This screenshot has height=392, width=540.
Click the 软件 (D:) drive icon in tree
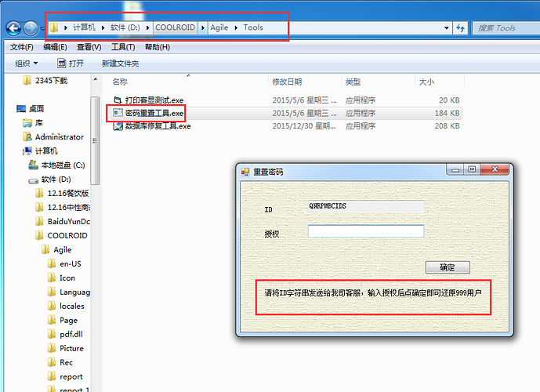click(x=34, y=180)
